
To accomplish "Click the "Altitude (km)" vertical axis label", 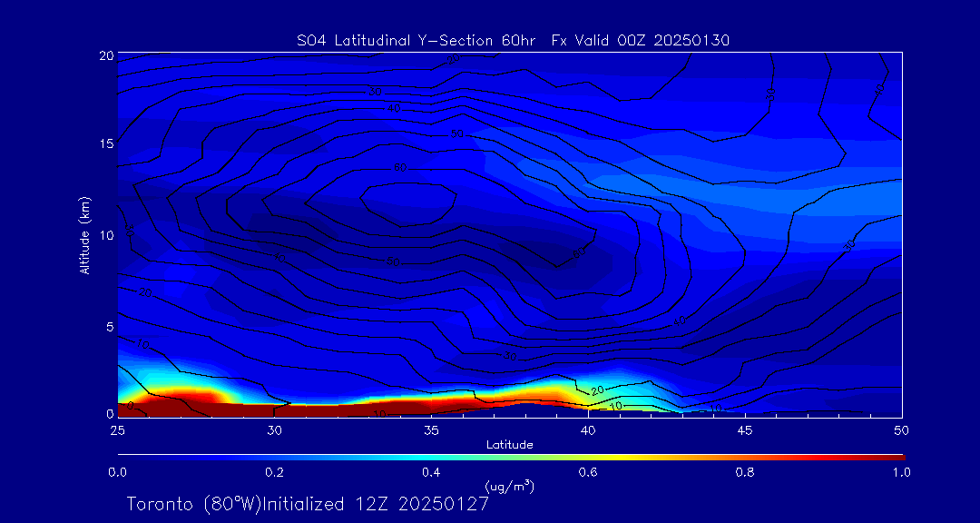I will (x=84, y=234).
